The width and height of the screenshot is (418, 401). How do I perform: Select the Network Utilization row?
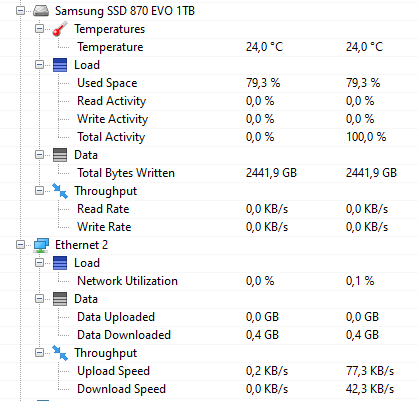209,281
